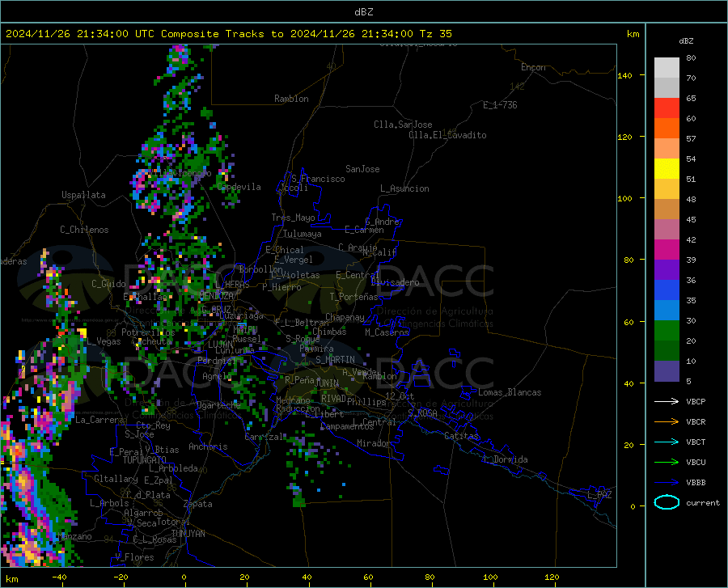Click the 'VBCT' legend label
Image resolution: width=728 pixels, height=588 pixels.
(696, 442)
